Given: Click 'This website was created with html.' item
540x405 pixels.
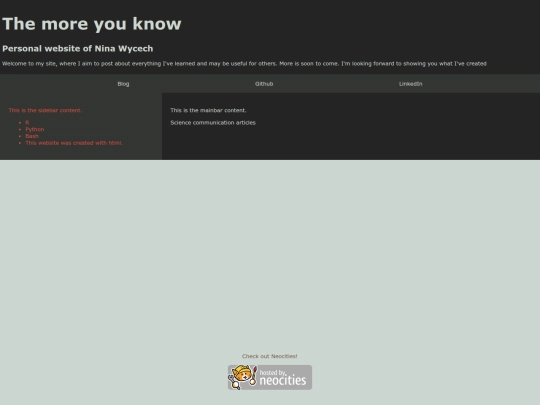Looking at the screenshot, I should (74, 143).
